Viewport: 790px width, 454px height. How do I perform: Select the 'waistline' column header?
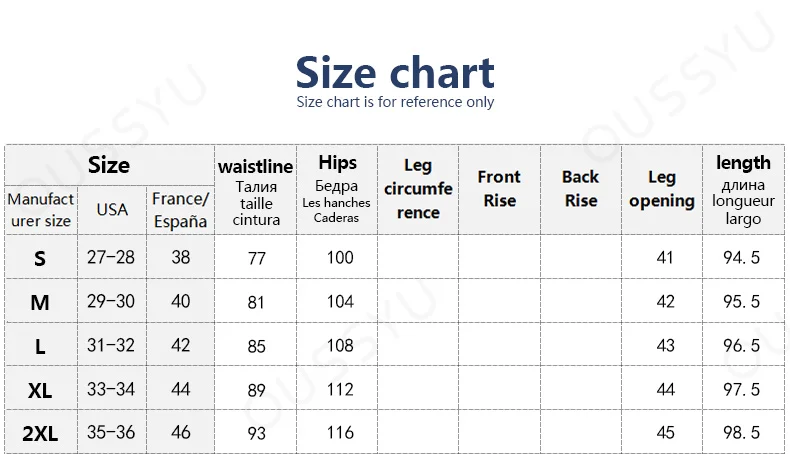click(256, 190)
